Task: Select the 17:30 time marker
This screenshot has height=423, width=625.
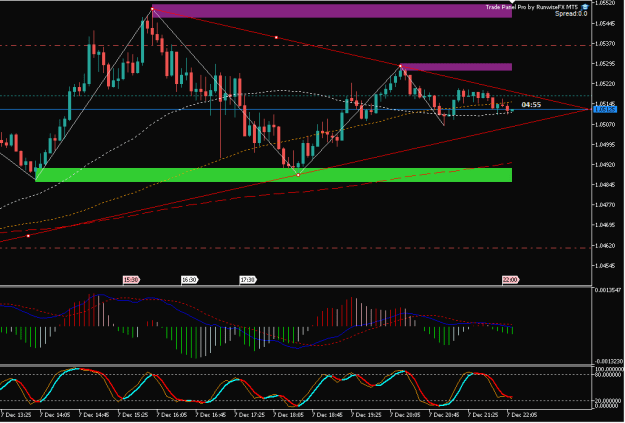Action: tap(248, 280)
